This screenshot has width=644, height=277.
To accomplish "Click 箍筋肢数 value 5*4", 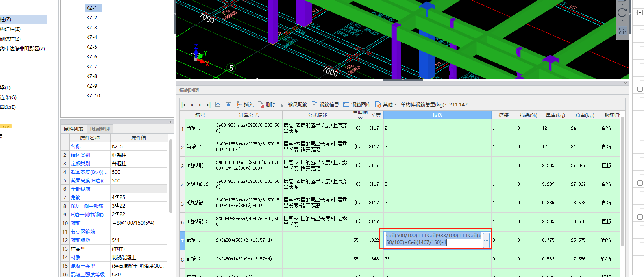I will point(139,240).
